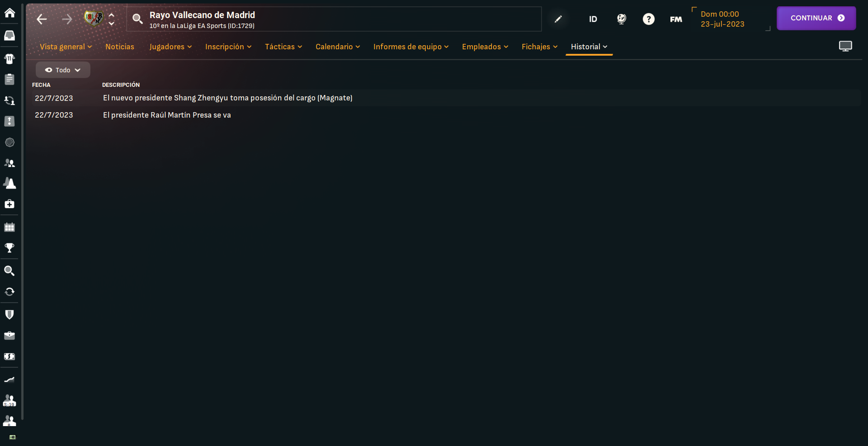Image resolution: width=868 pixels, height=446 pixels.
Task: Expand the Fichajes dropdown
Action: pyautogui.click(x=539, y=47)
